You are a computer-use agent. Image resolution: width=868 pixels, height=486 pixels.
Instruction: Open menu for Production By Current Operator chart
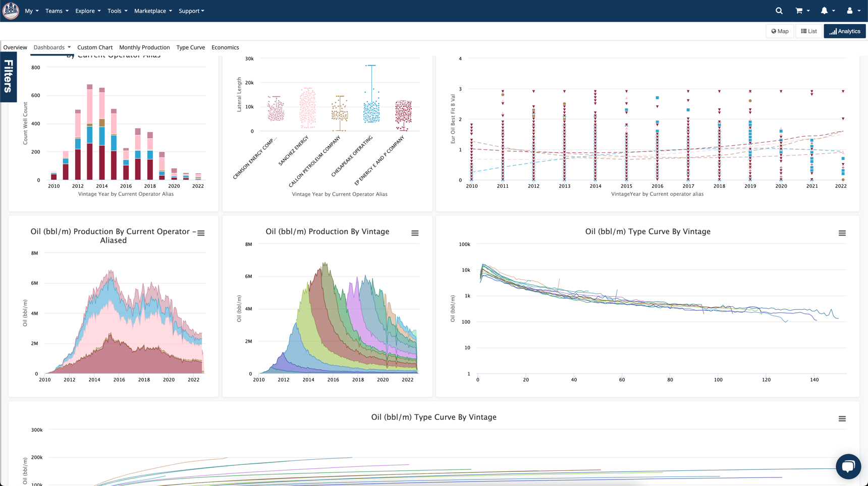(x=201, y=233)
